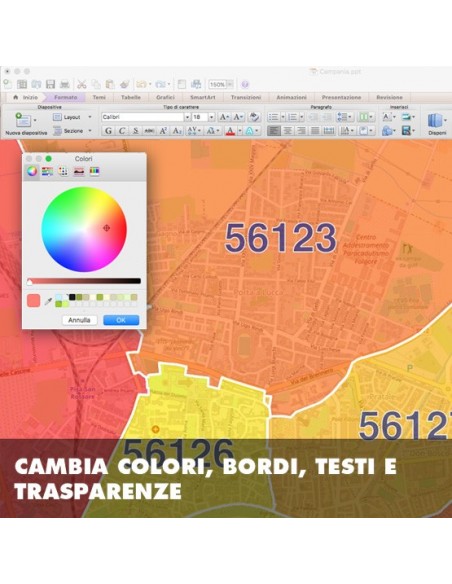Click the text effects glowing A icon
Image resolution: width=452 pixels, height=584 pixels.
[x=249, y=131]
